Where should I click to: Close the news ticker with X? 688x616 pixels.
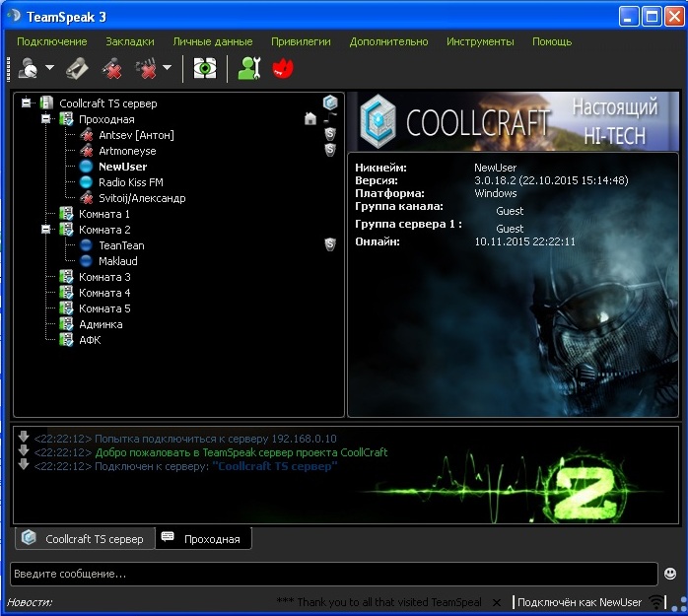[496, 603]
